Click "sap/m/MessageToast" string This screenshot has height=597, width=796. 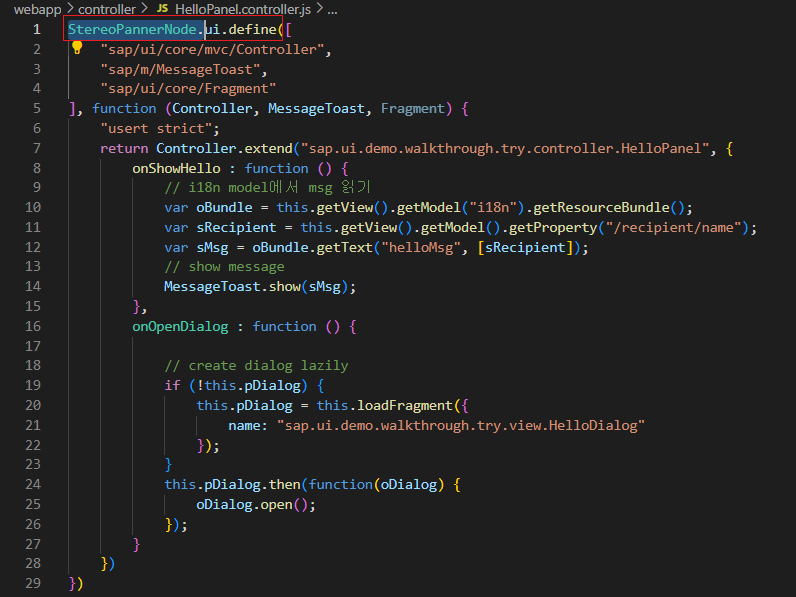point(180,70)
